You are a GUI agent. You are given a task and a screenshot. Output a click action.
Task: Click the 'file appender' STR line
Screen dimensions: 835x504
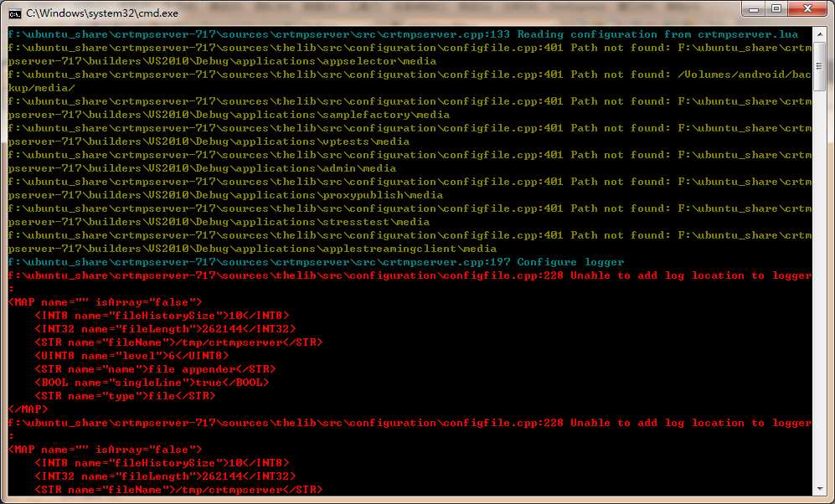click(155, 369)
